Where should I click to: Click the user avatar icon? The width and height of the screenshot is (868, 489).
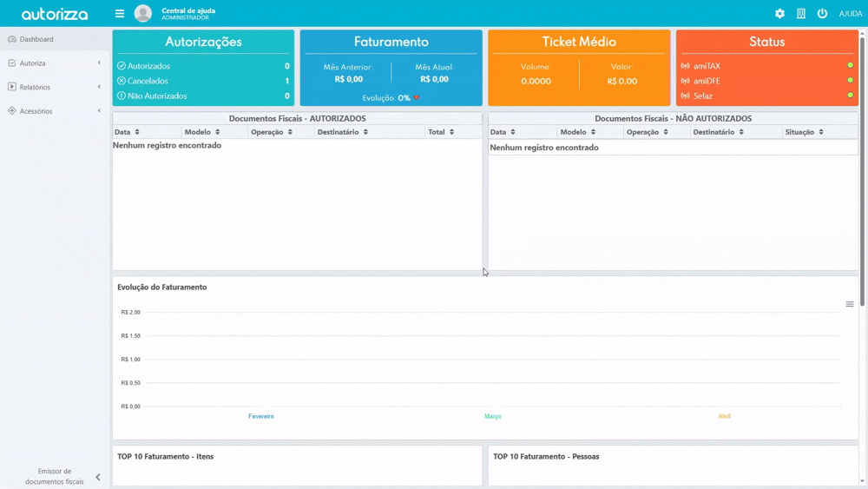click(x=143, y=14)
